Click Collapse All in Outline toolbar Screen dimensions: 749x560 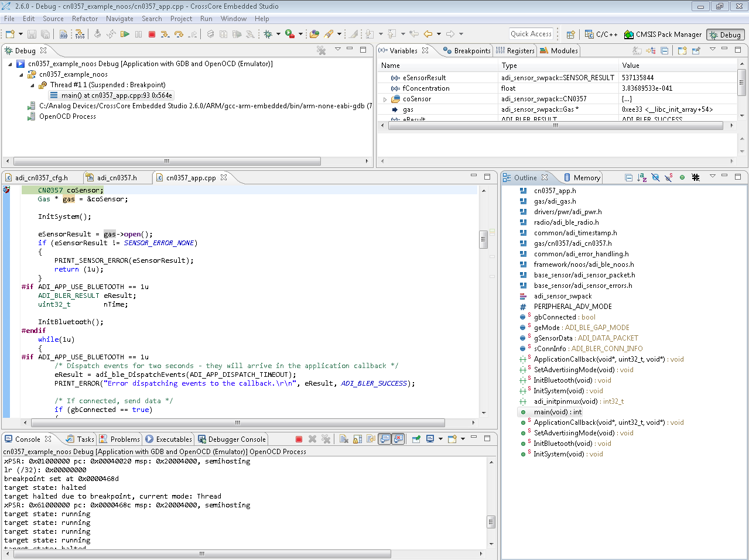point(628,177)
